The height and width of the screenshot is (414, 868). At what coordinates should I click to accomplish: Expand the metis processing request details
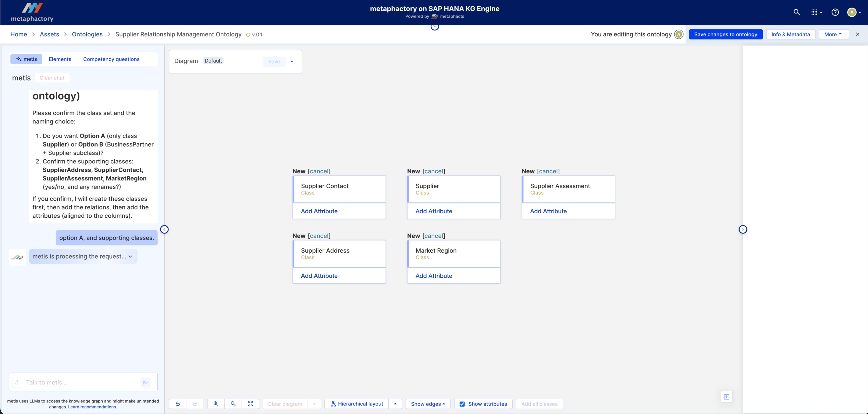130,257
